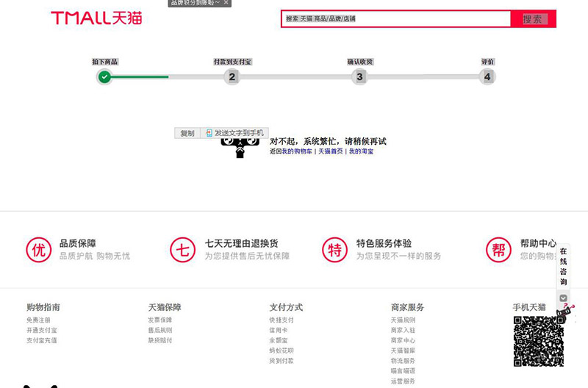Focus the Tmall search input field
Image resolution: width=588 pixels, height=388 pixels.
point(395,19)
